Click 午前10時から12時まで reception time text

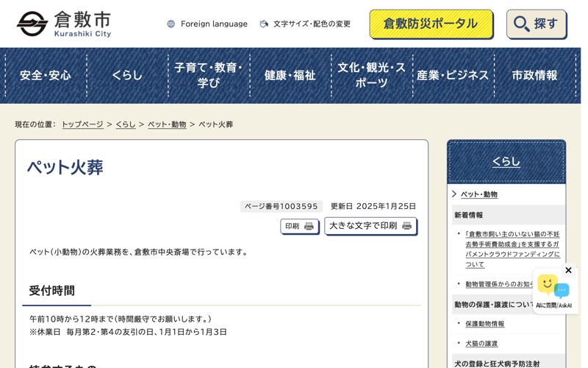(x=121, y=319)
